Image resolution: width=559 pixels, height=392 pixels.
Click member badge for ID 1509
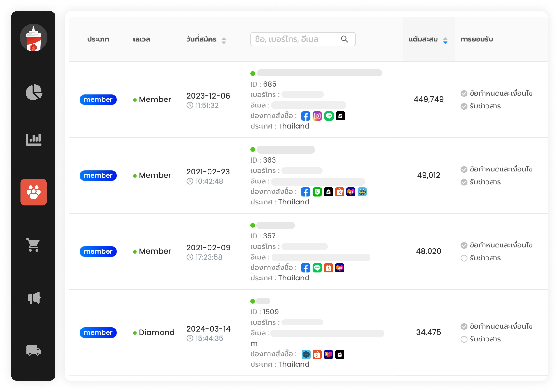coord(98,332)
